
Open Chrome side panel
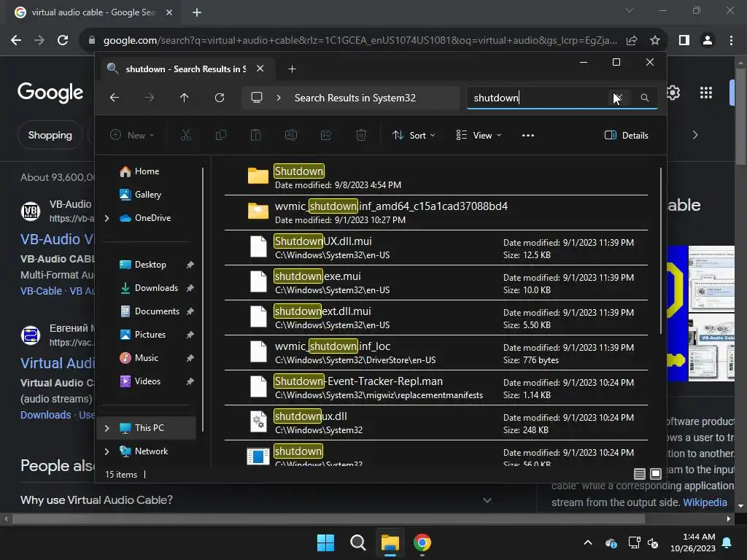[684, 41]
